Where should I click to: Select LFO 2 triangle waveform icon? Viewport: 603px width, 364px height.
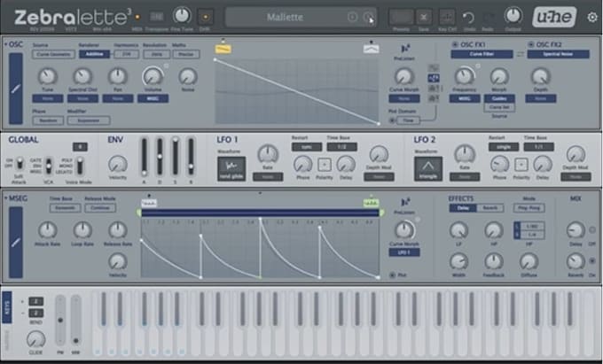(428, 168)
